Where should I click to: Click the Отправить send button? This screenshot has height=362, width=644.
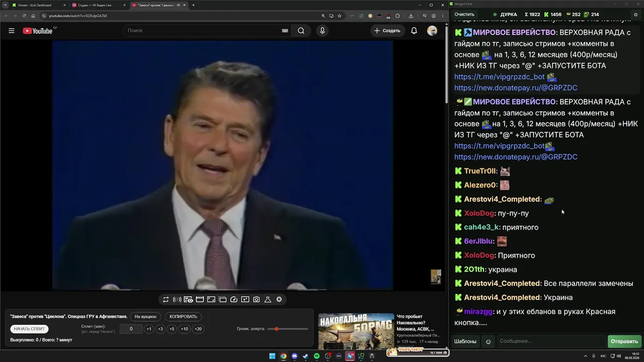coord(624,341)
